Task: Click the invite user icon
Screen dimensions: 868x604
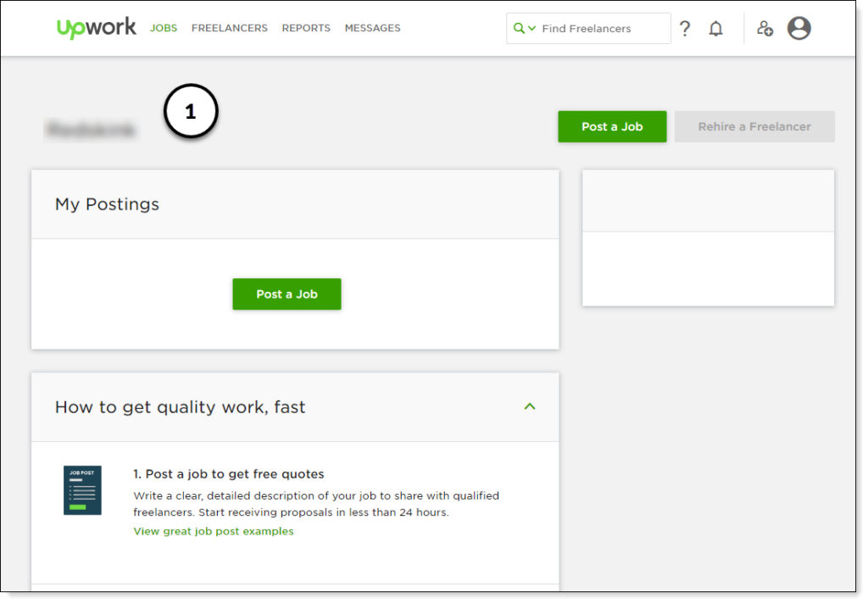Action: tap(765, 29)
